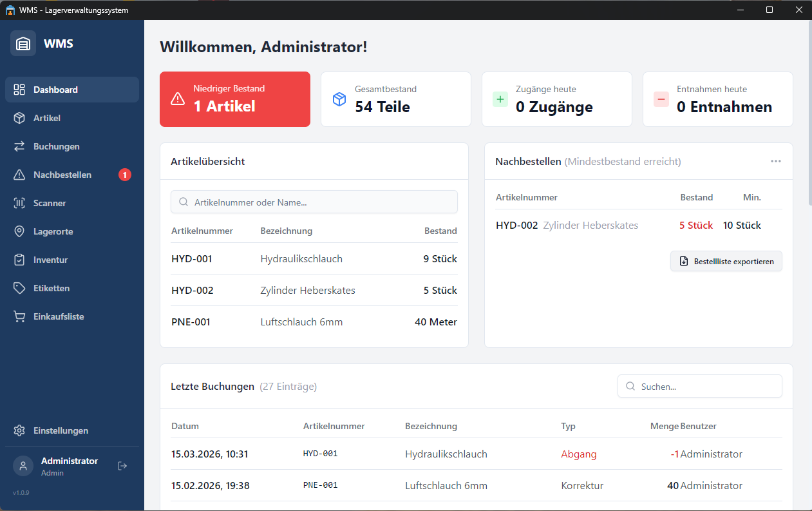Viewport: 812px width, 511px height.
Task: Open Einkaufsliste via the shopping cart icon
Action: click(x=19, y=316)
